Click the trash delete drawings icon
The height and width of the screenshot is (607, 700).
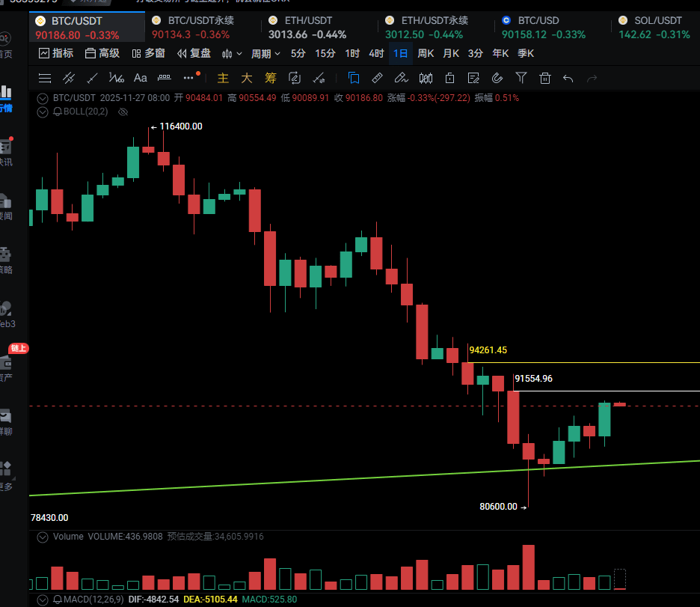click(x=545, y=78)
